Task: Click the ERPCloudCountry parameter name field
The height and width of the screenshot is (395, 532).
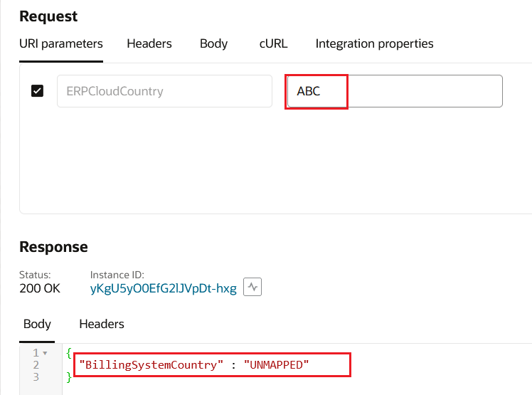Action: click(164, 91)
